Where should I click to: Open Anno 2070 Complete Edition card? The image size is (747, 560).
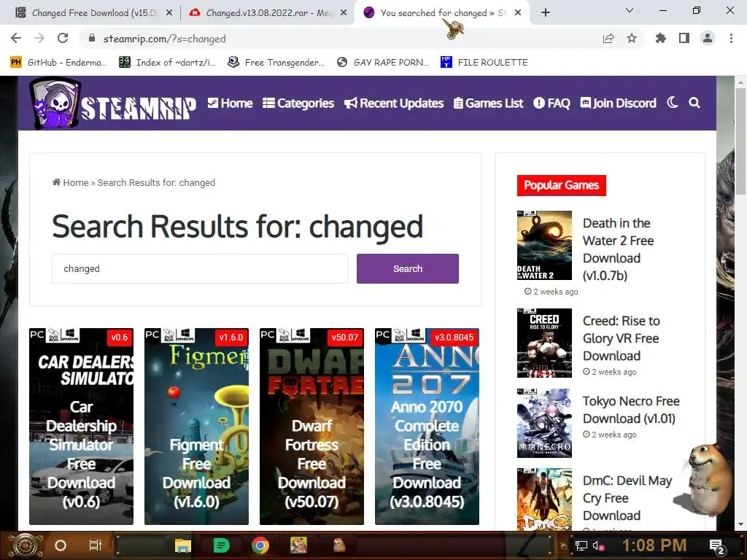point(427,426)
